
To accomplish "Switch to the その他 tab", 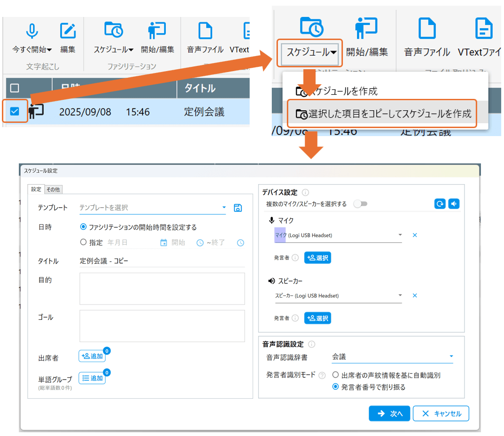I will [53, 189].
